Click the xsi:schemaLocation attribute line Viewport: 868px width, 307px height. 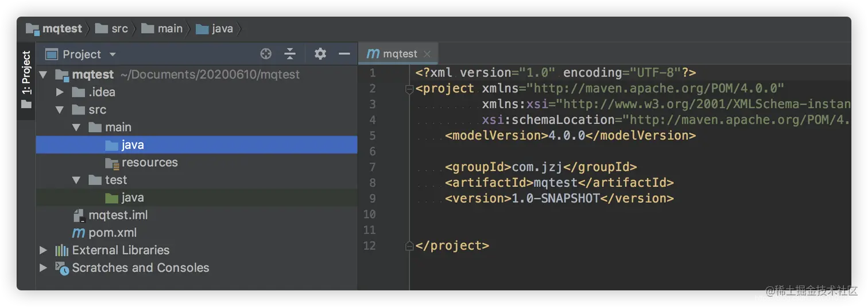[666, 120]
